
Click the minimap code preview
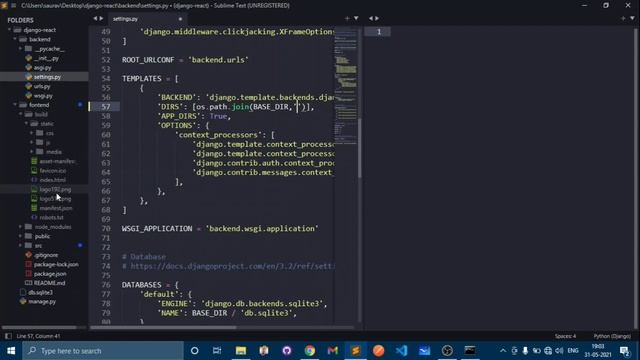click(x=345, y=86)
